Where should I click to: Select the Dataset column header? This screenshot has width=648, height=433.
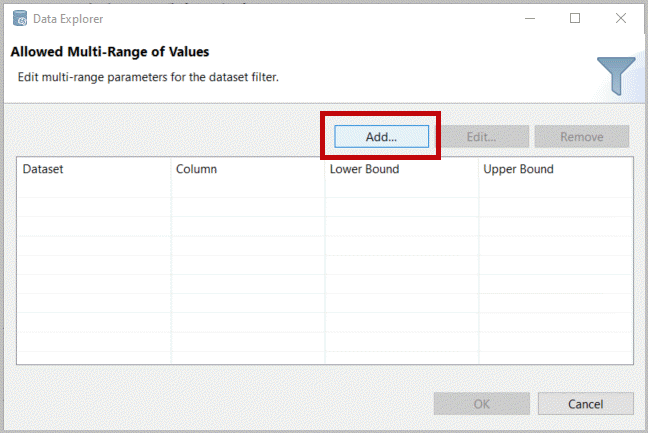coord(43,169)
